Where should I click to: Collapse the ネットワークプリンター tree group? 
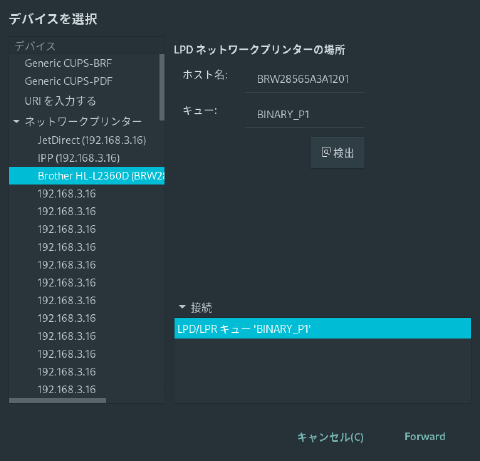16,121
